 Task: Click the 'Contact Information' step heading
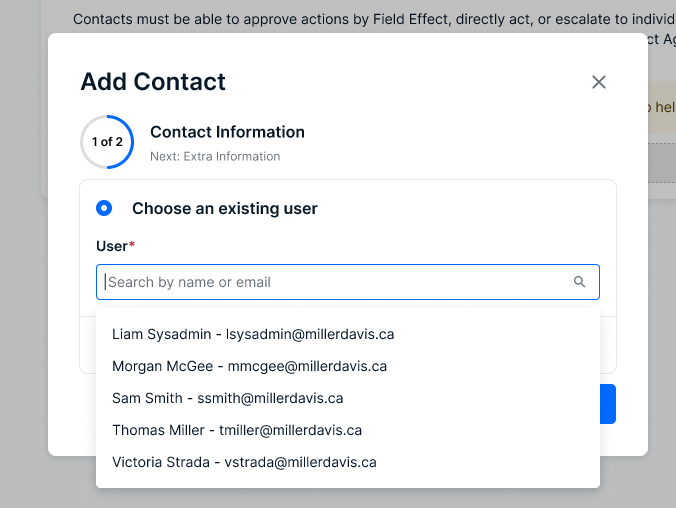coord(227,132)
